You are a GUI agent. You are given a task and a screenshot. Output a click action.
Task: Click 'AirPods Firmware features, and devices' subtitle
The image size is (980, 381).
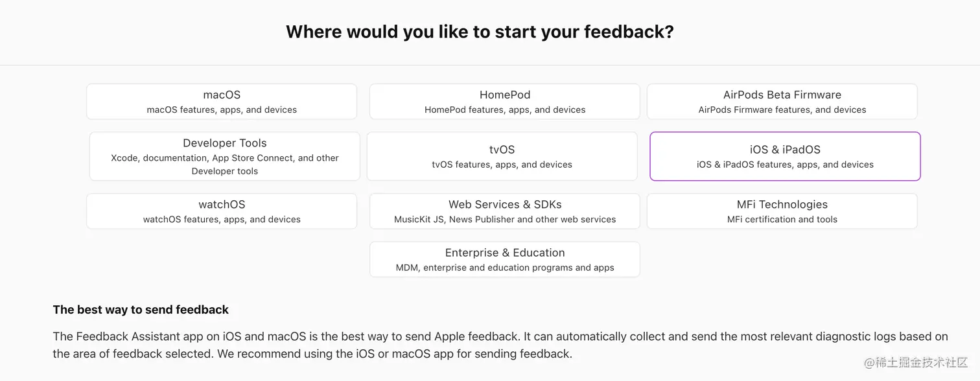pos(782,110)
